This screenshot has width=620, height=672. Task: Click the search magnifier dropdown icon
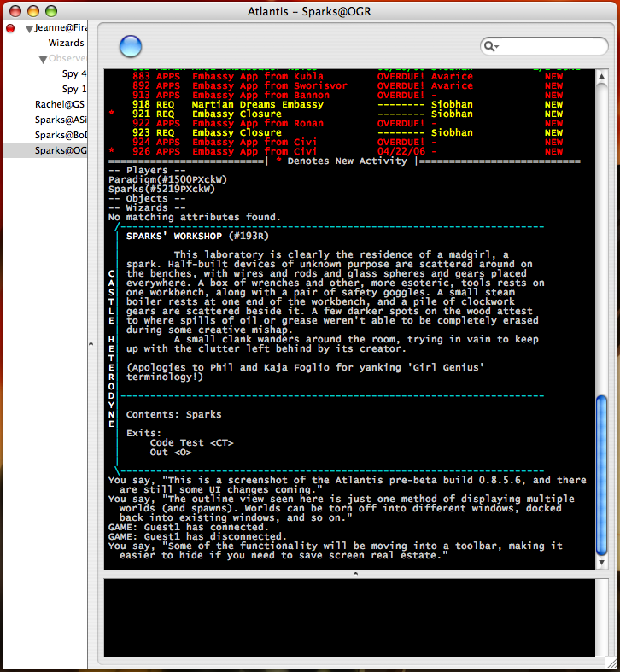click(x=491, y=46)
